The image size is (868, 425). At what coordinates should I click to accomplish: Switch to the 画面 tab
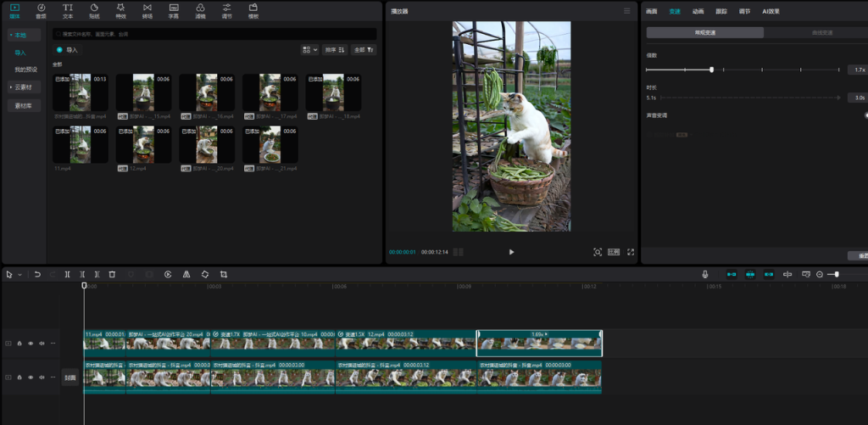point(652,11)
